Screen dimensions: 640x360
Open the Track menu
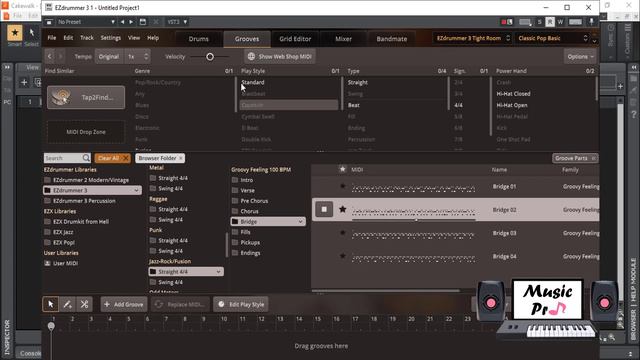pos(87,38)
